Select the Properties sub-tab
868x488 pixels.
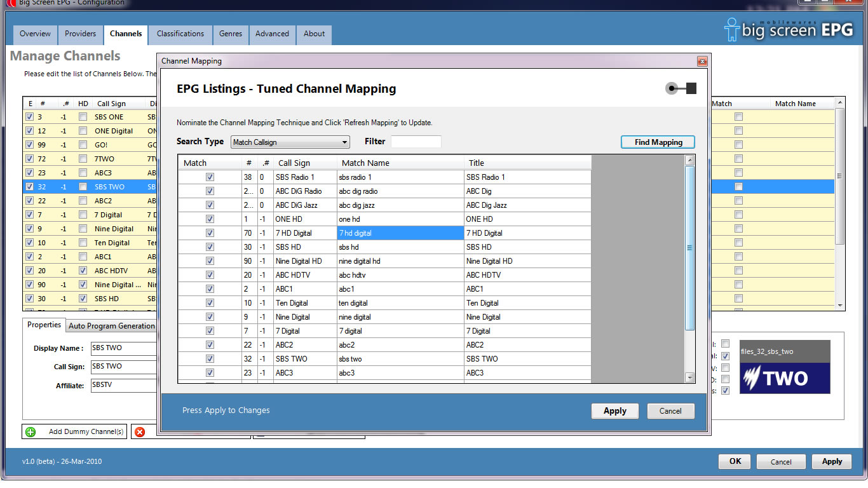click(x=44, y=325)
